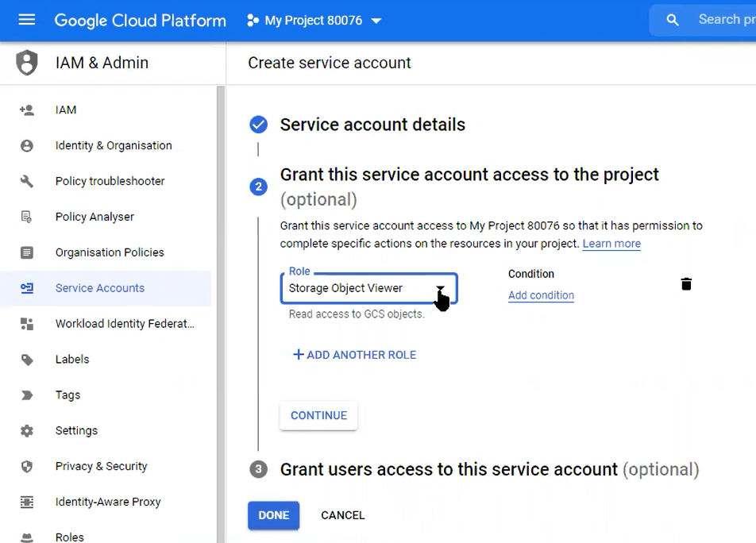The image size is (756, 543).
Task: Click the Settings gear icon
Action: (27, 431)
